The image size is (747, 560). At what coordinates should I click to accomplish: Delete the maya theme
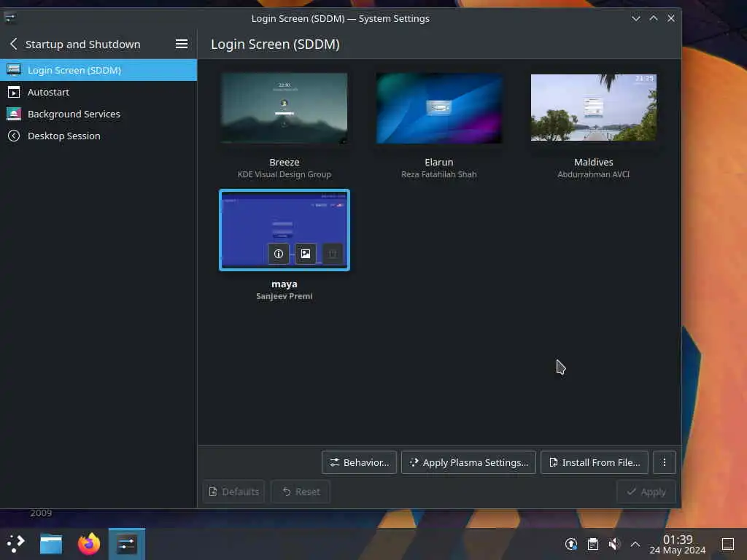coord(333,254)
